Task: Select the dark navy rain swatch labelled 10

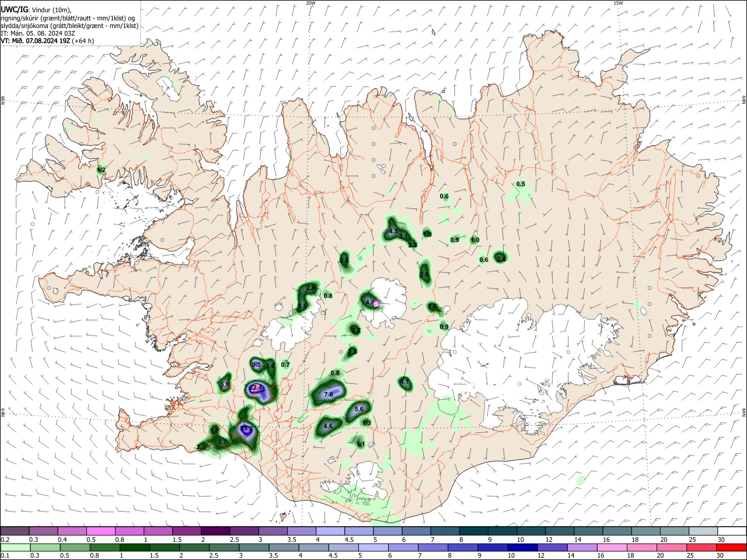Action: [x=522, y=548]
